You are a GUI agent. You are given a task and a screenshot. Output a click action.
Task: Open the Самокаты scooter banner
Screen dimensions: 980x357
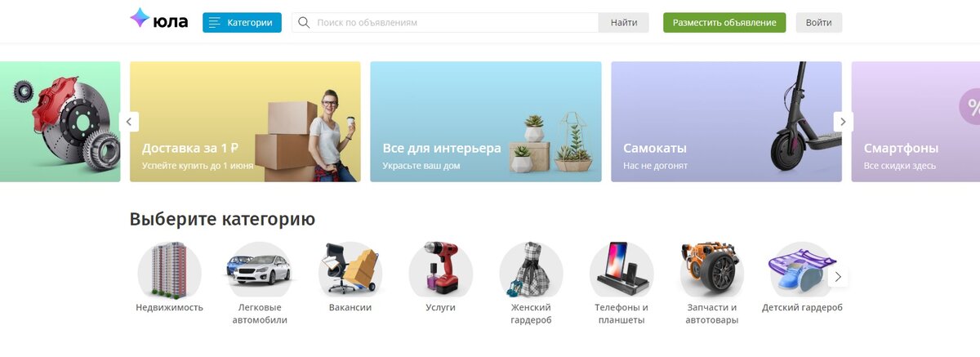(x=727, y=122)
